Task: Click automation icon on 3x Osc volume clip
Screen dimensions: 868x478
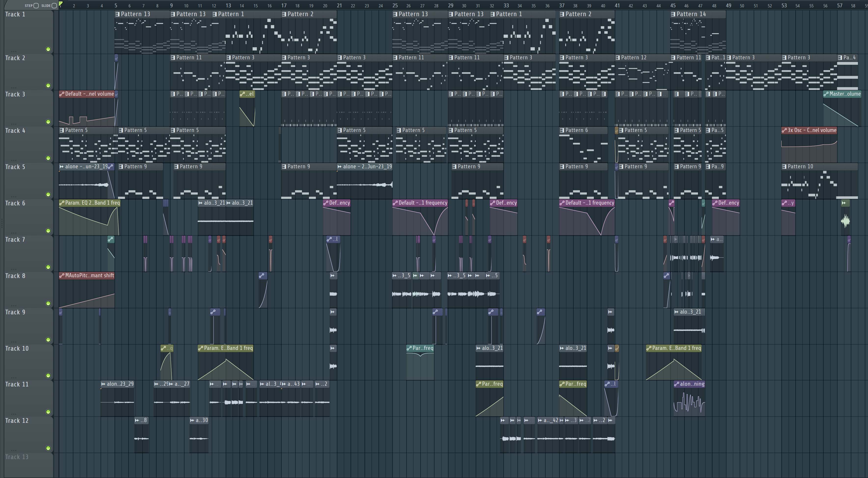Action: click(784, 130)
